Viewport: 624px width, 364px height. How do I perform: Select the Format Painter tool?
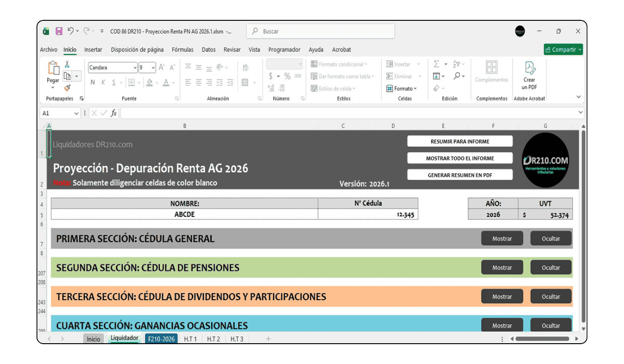pyautogui.click(x=67, y=89)
